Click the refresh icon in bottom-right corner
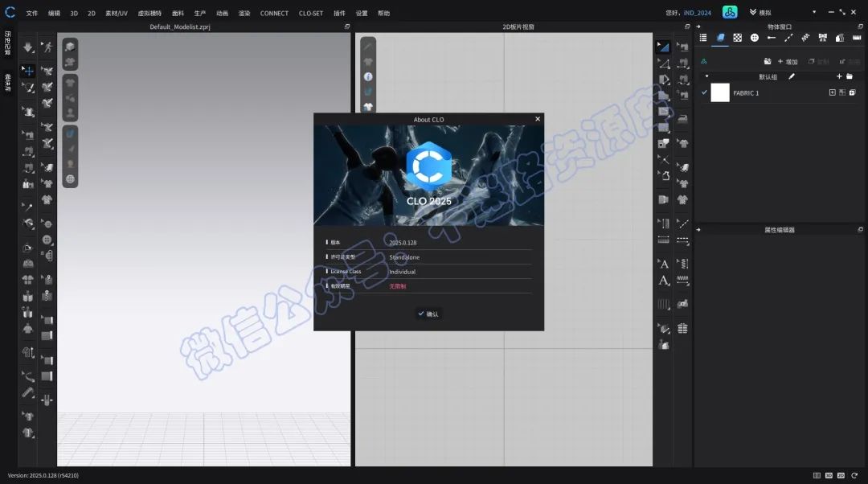868x484 pixels. (854, 475)
